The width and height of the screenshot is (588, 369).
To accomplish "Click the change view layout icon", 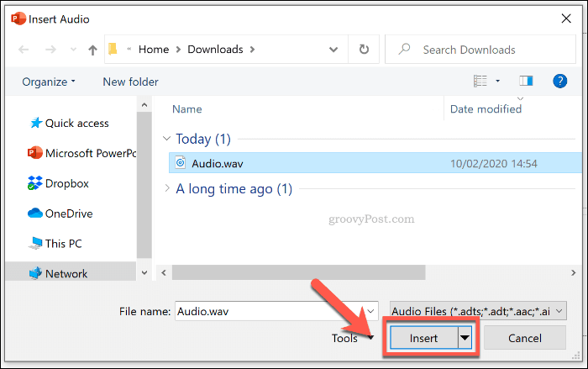I will pyautogui.click(x=480, y=81).
